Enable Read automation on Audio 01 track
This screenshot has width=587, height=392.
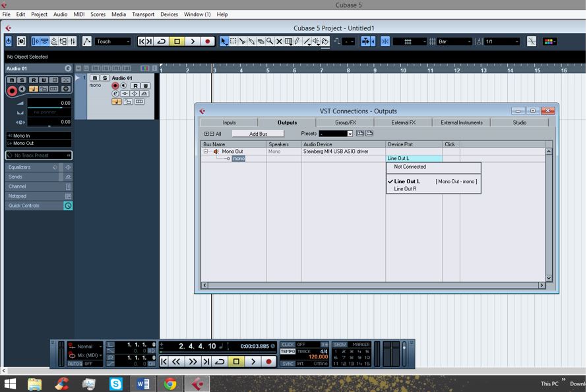[135, 86]
